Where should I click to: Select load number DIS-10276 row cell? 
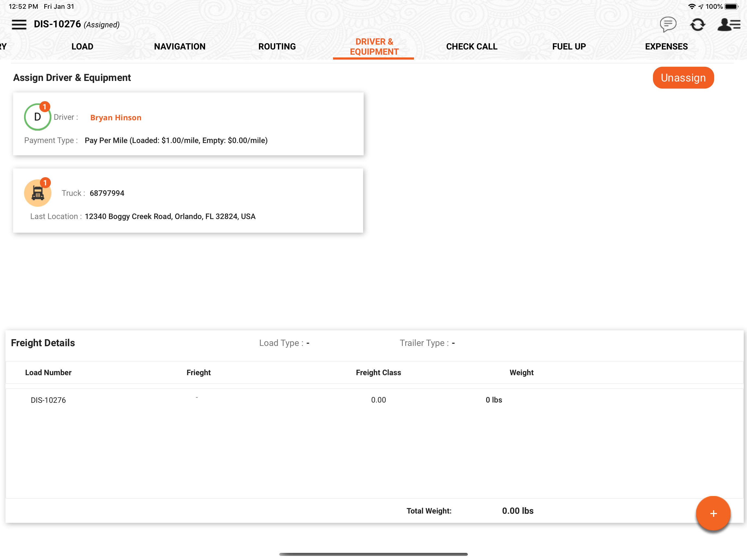[x=48, y=400]
